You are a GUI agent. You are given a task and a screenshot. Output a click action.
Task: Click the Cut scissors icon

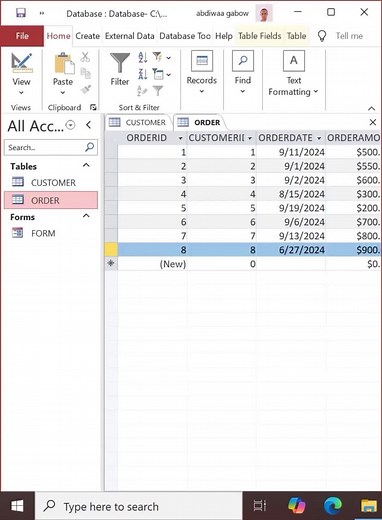pyautogui.click(x=85, y=57)
